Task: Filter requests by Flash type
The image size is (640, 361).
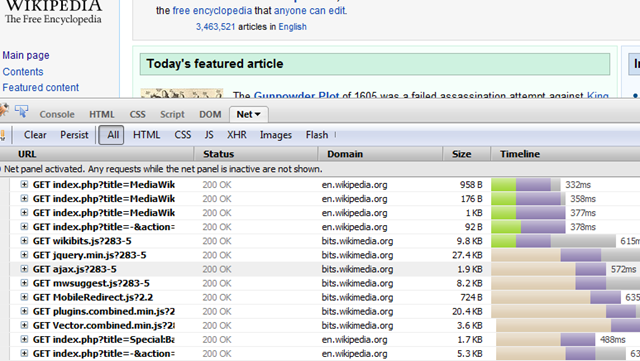Action: (317, 135)
